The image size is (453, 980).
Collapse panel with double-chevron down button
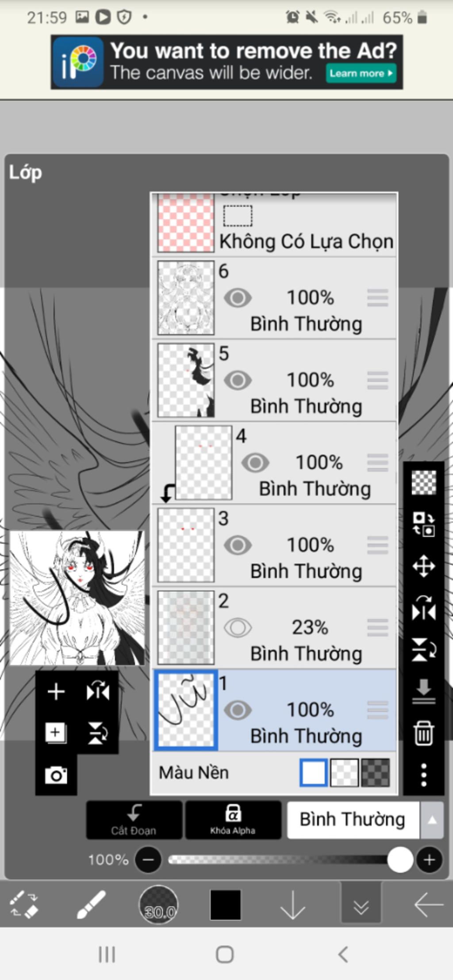click(361, 904)
